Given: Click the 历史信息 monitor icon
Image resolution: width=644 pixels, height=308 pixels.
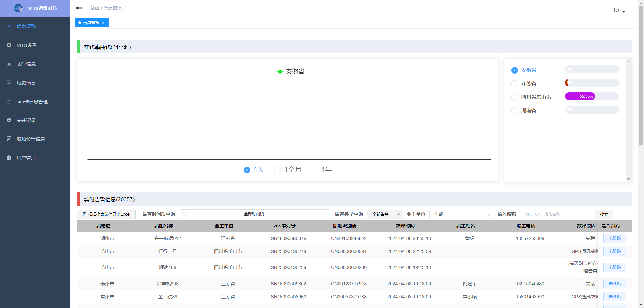Looking at the screenshot, I should (x=9, y=82).
